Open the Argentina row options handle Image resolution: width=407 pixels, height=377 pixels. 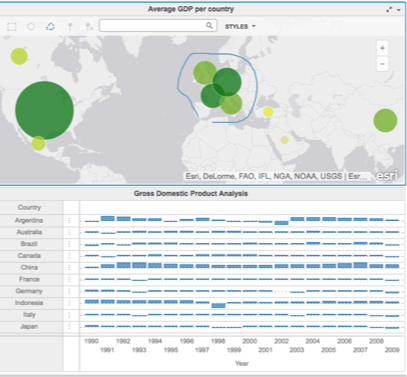pos(69,220)
